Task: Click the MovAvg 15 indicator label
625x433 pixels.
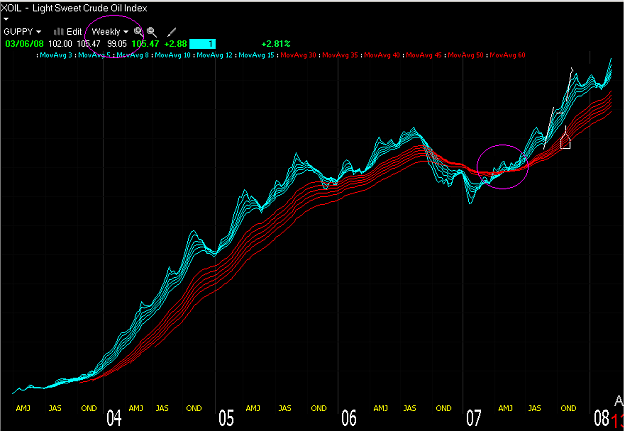Action: pos(256,55)
